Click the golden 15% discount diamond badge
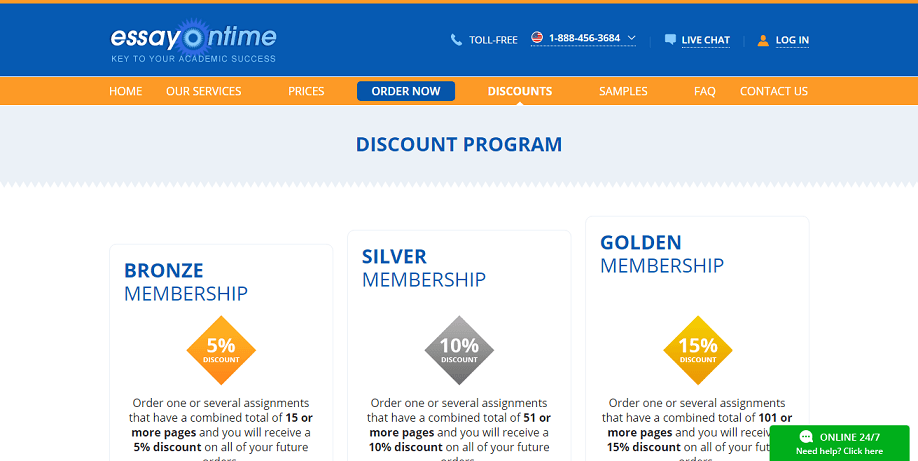 [x=698, y=350]
